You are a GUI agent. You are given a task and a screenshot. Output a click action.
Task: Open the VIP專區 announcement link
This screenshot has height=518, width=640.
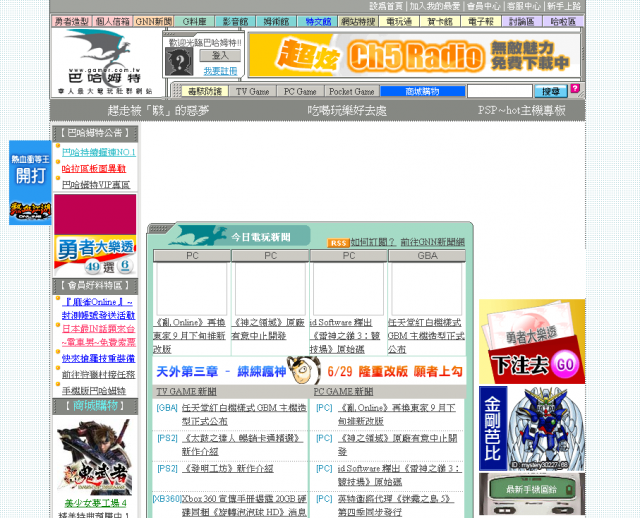point(96,185)
